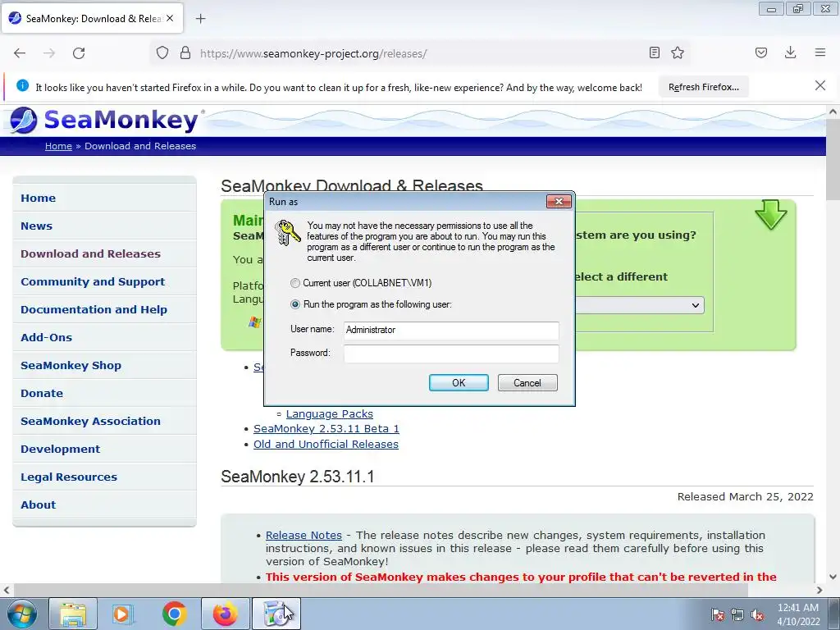Select Run the program as following user
Image resolution: width=840 pixels, height=630 pixels.
(x=295, y=304)
